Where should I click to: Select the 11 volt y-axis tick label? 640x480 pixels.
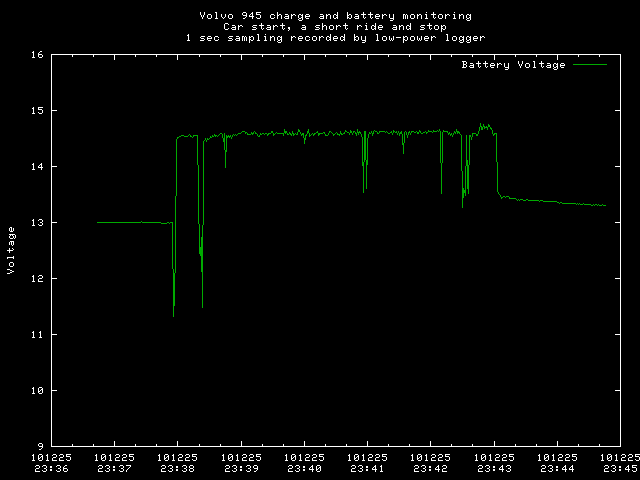(36, 334)
